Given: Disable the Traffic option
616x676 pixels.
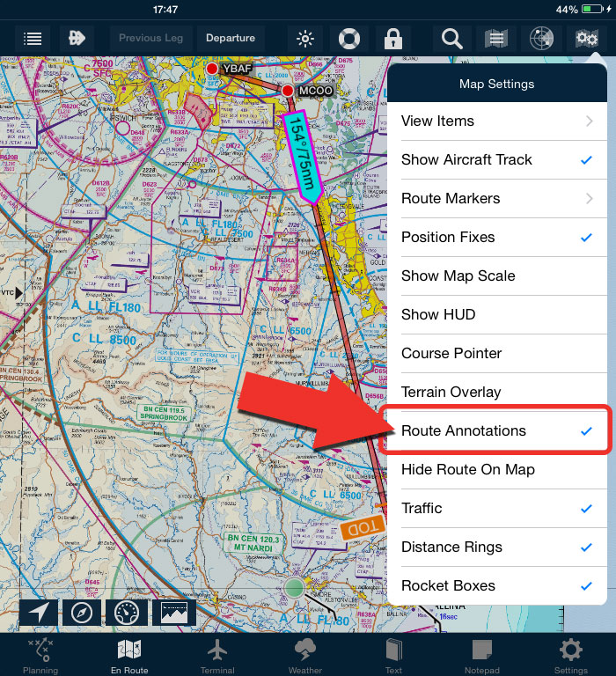Looking at the screenshot, I should (497, 508).
